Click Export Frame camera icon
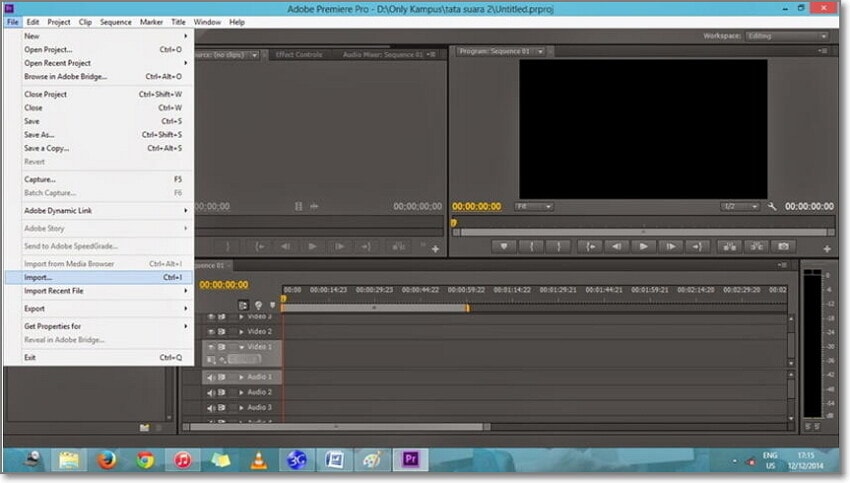 pyautogui.click(x=783, y=247)
